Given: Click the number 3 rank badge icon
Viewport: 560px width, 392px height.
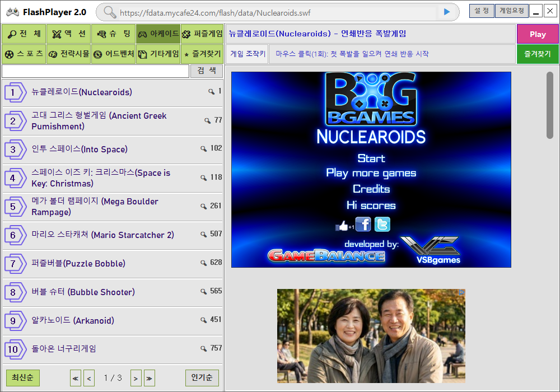Looking at the screenshot, I should pos(15,150).
